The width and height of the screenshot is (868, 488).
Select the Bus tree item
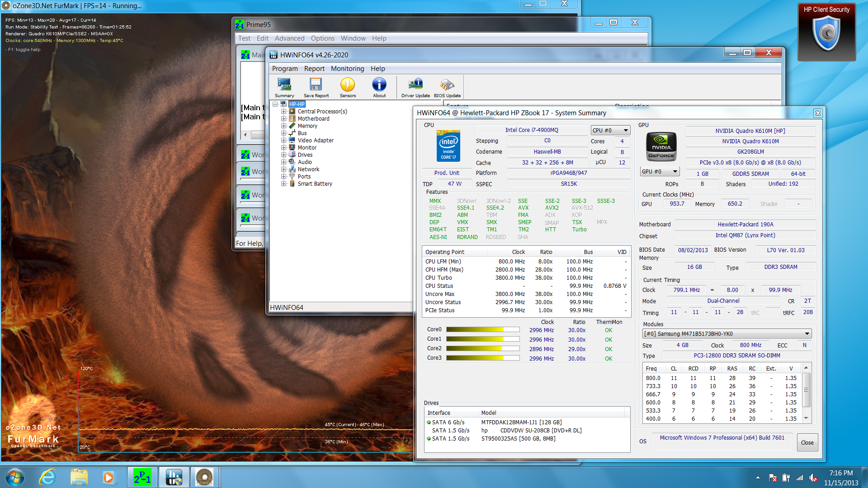pos(302,133)
